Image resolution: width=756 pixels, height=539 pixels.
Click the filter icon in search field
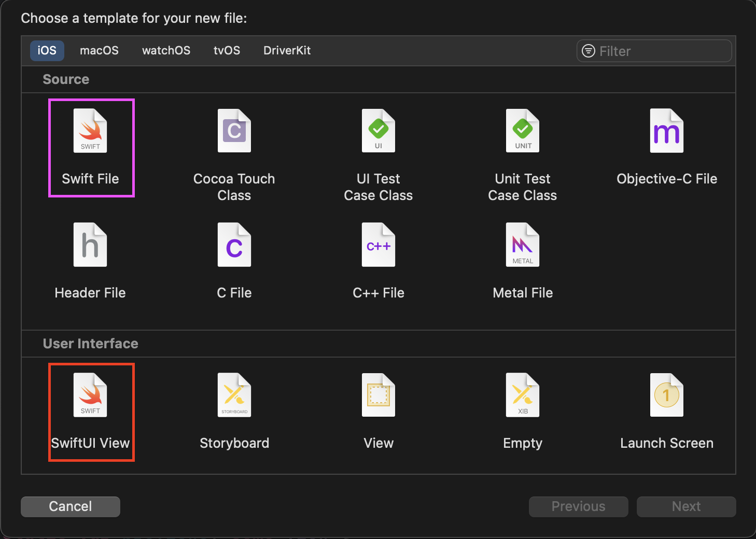tap(589, 51)
